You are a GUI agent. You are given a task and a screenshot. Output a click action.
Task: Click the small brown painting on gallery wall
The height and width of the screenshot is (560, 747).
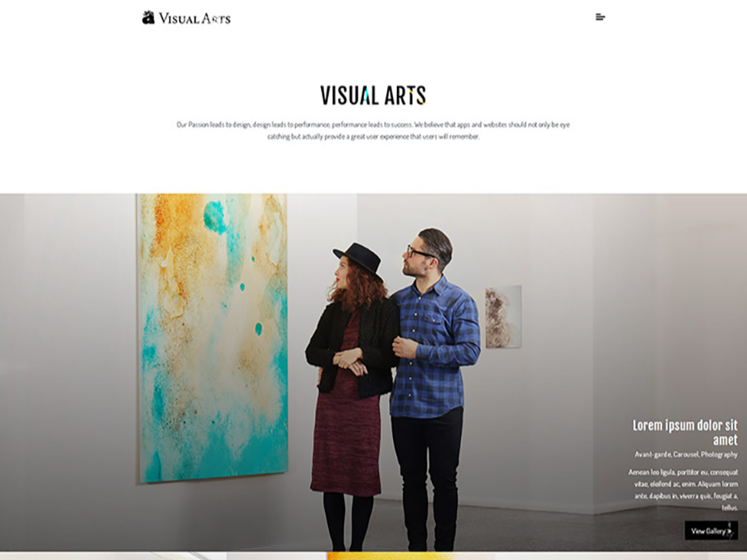(503, 316)
